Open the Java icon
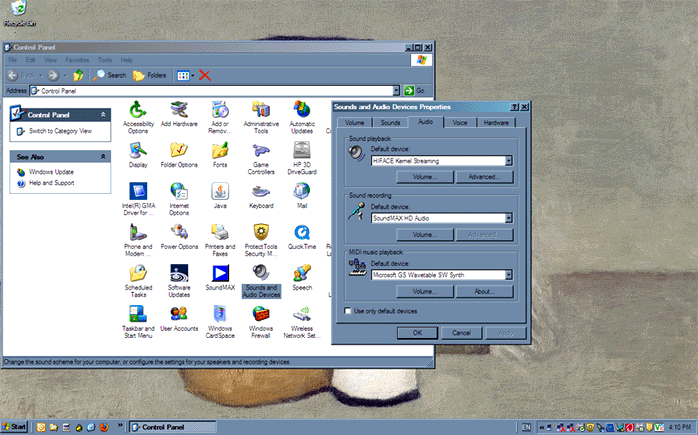Screen dimensions: 698x435 [220, 196]
